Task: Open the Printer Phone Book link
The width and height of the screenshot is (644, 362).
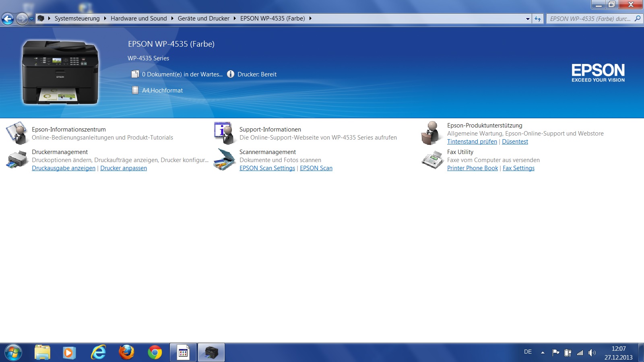Action: (473, 168)
